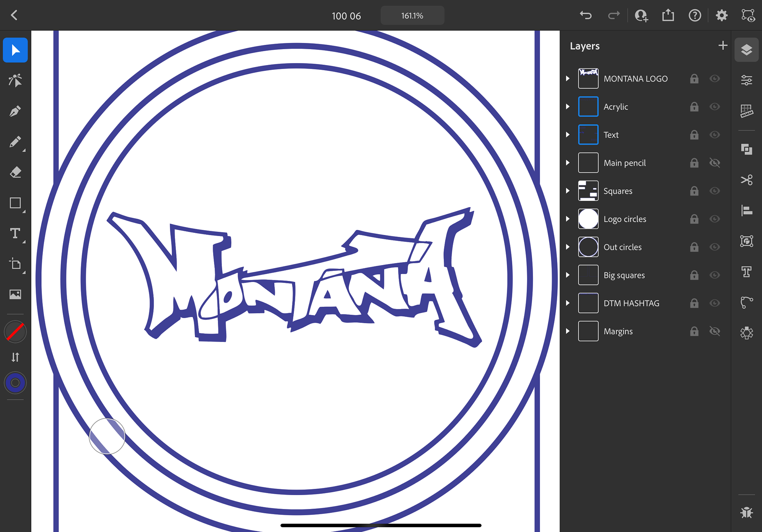762x532 pixels.
Task: Expand the Big squares layer
Action: pyautogui.click(x=568, y=275)
